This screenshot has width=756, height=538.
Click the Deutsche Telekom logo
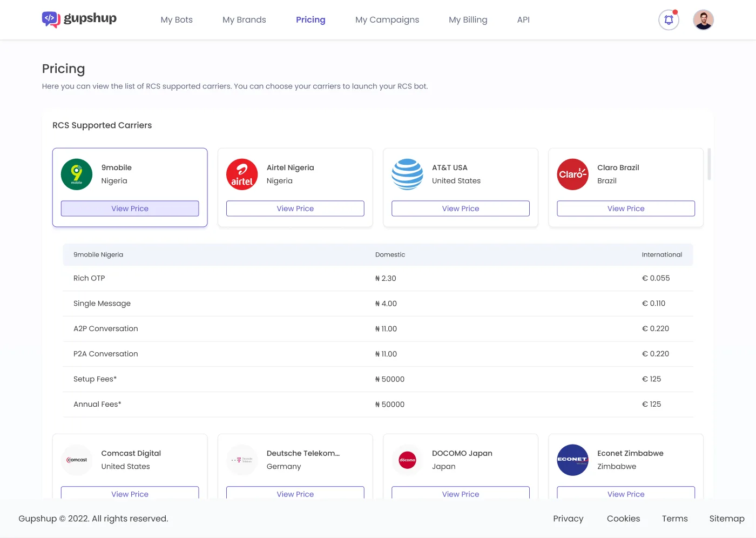[242, 460]
